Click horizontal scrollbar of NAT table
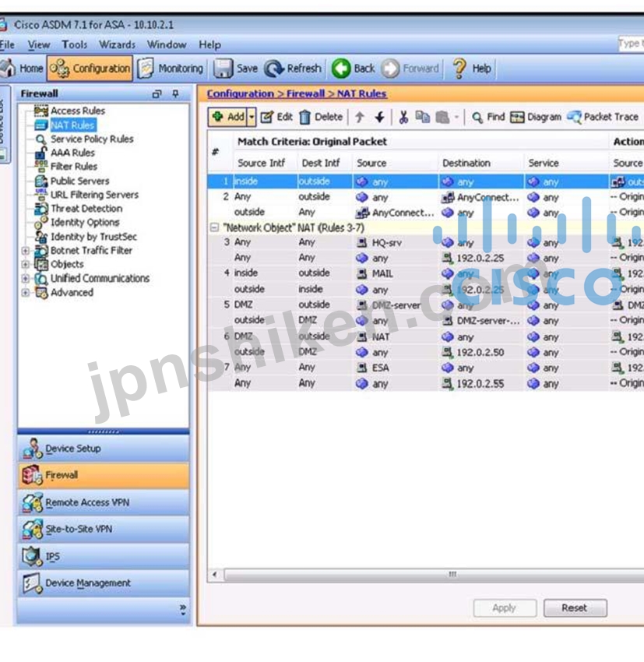 (434, 575)
